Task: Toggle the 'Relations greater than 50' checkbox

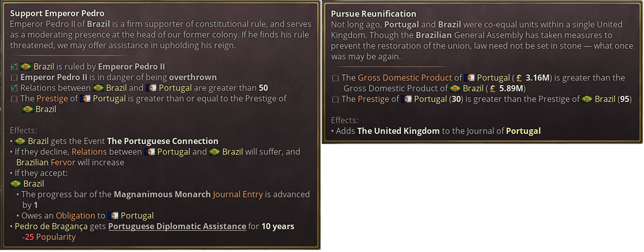Action: pos(14,88)
